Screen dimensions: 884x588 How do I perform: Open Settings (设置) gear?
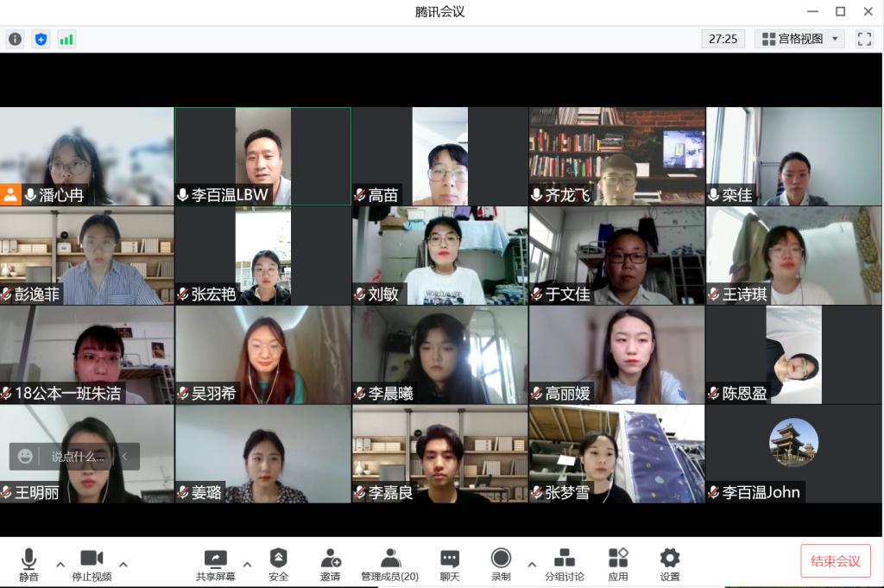pyautogui.click(x=670, y=564)
